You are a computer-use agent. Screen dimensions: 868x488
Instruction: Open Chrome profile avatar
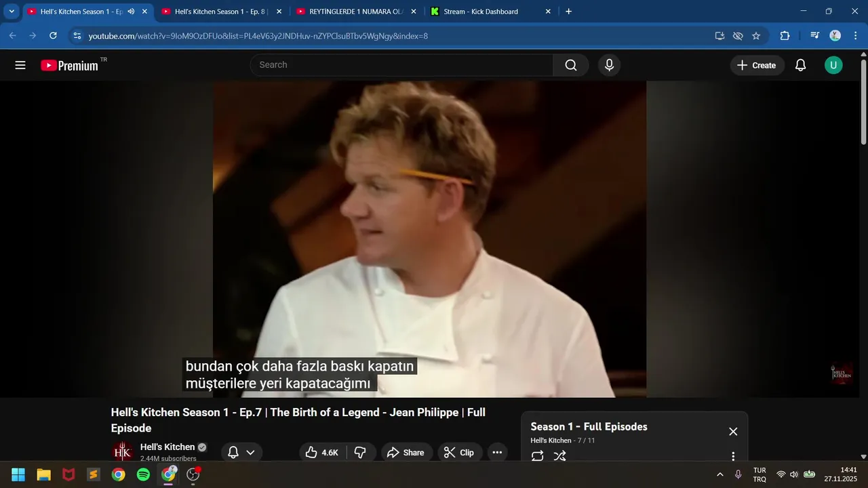pyautogui.click(x=835, y=36)
